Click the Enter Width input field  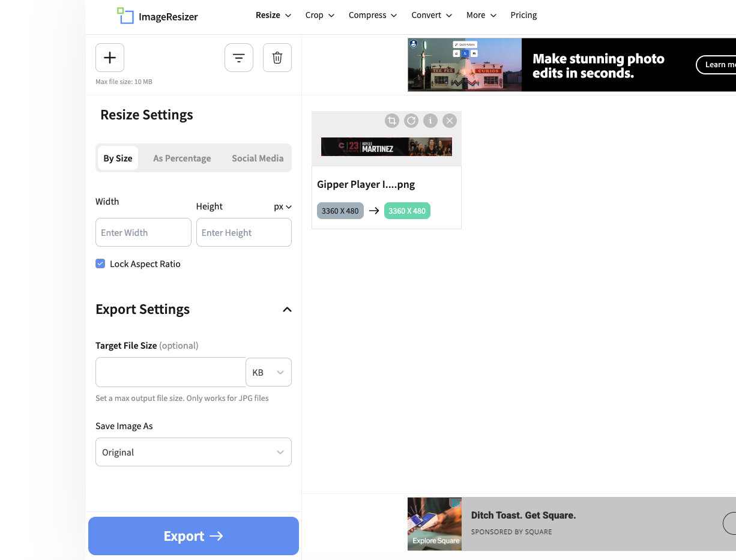click(143, 232)
